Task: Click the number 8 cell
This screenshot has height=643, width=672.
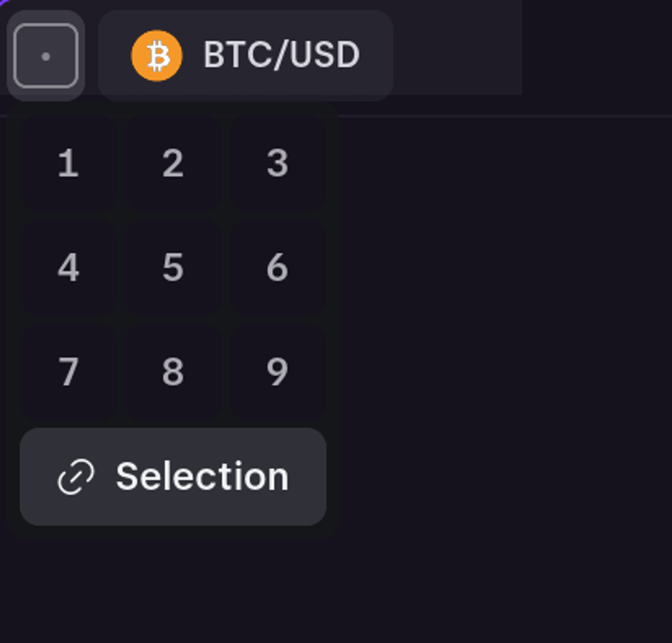Action: click(173, 372)
